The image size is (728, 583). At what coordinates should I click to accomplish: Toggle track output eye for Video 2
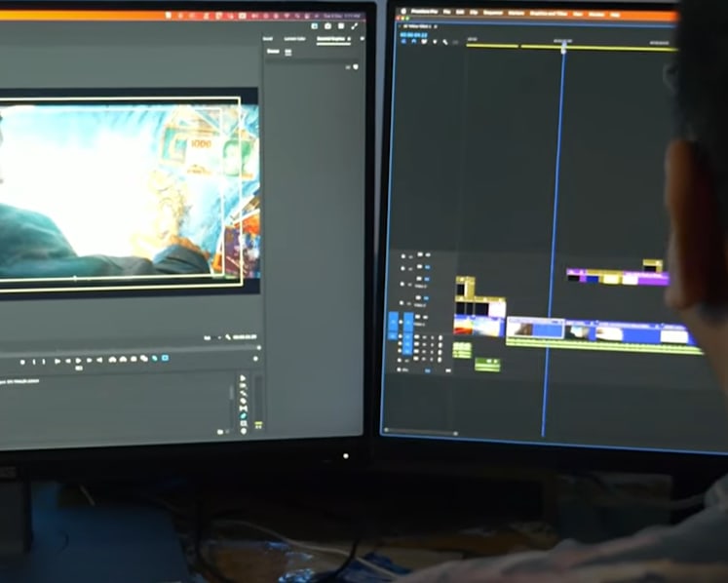tap(426, 298)
